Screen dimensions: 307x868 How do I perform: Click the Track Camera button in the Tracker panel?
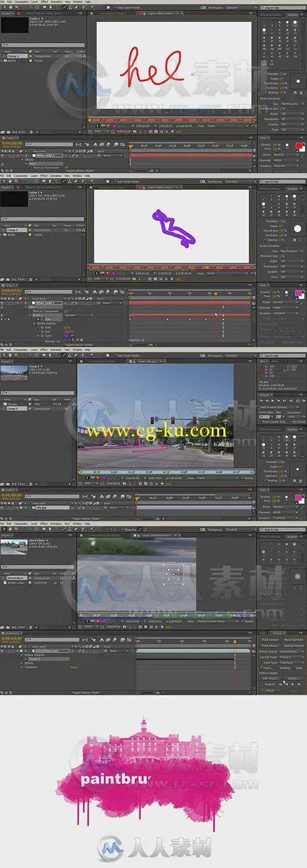(270, 640)
